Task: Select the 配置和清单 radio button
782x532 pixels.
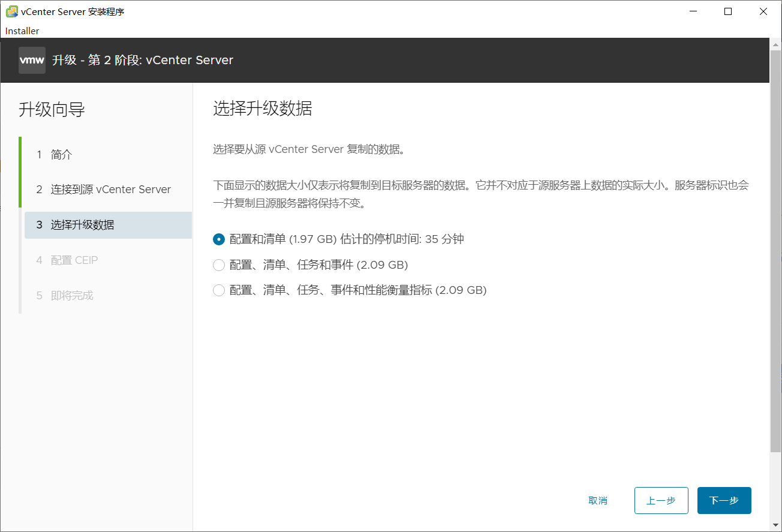Action: (218, 239)
